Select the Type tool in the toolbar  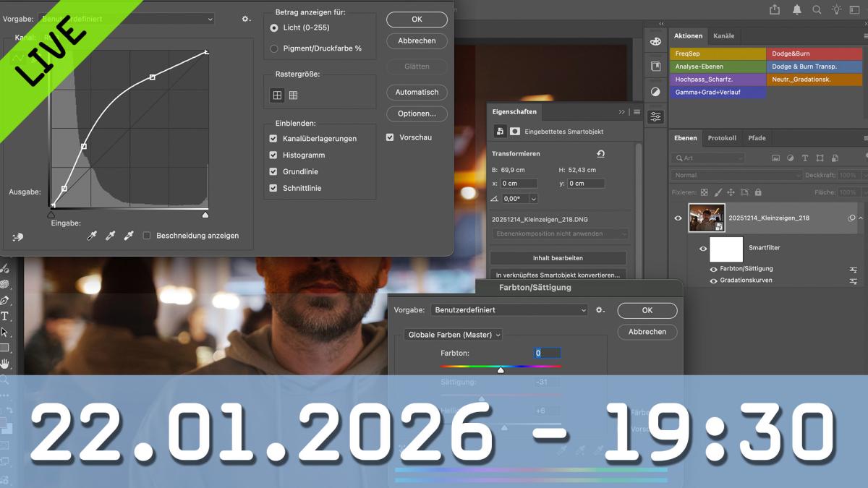pyautogui.click(x=4, y=316)
